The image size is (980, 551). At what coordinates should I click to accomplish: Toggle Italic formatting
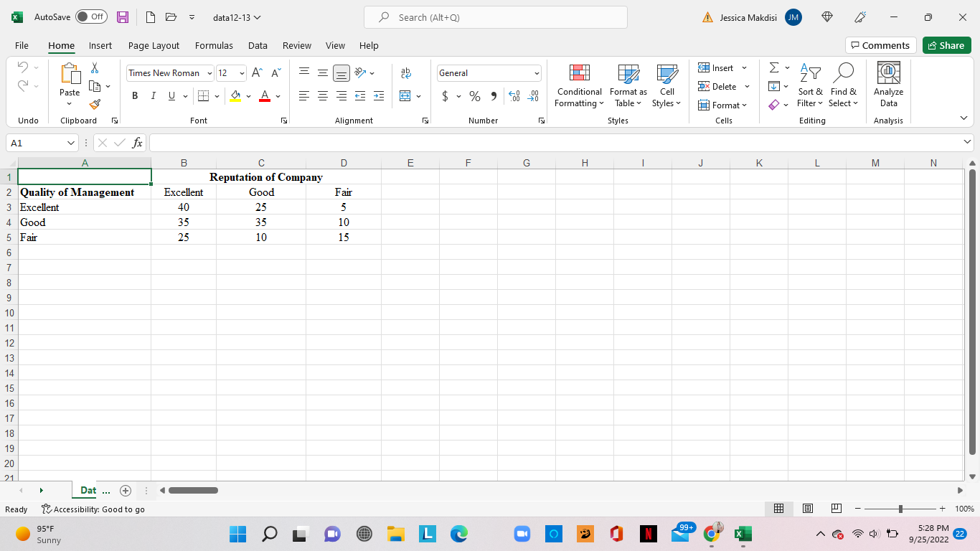pyautogui.click(x=153, y=96)
